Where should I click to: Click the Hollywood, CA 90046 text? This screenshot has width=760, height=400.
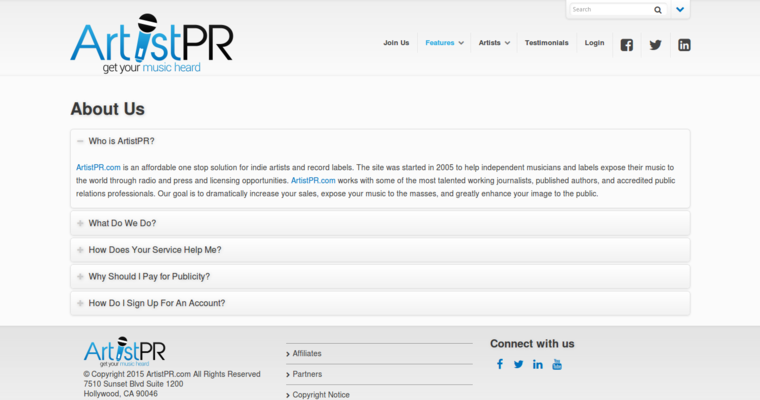click(120, 393)
